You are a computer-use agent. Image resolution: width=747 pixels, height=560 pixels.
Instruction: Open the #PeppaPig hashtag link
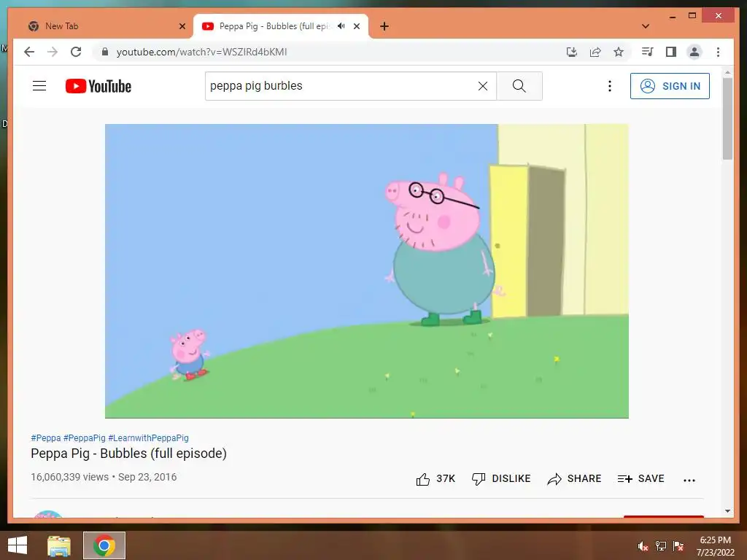click(x=85, y=438)
